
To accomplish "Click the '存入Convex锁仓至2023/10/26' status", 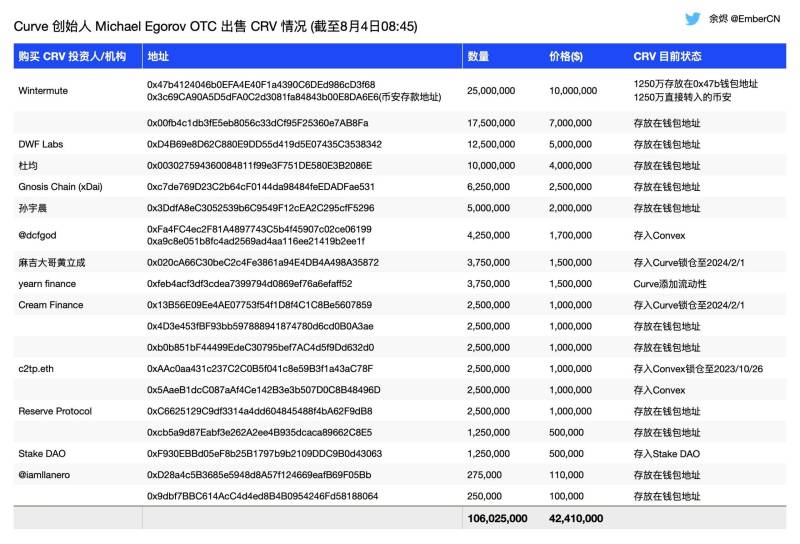I will pos(698,369).
